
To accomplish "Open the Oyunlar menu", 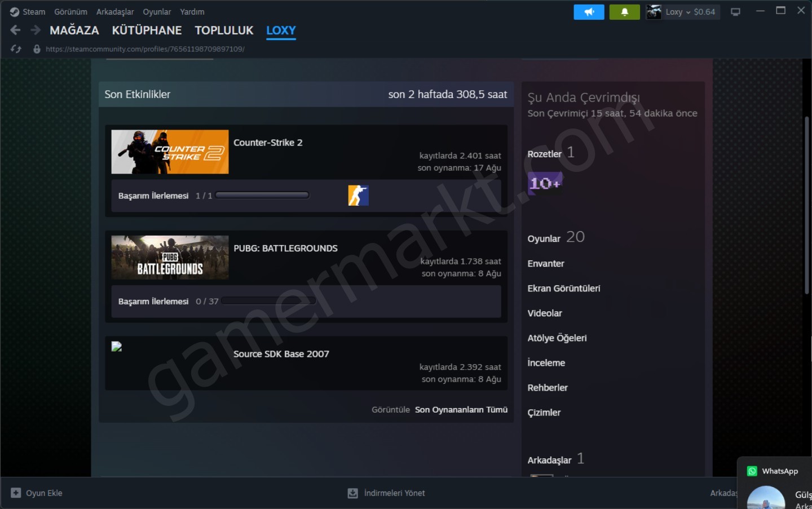I will pyautogui.click(x=157, y=12).
